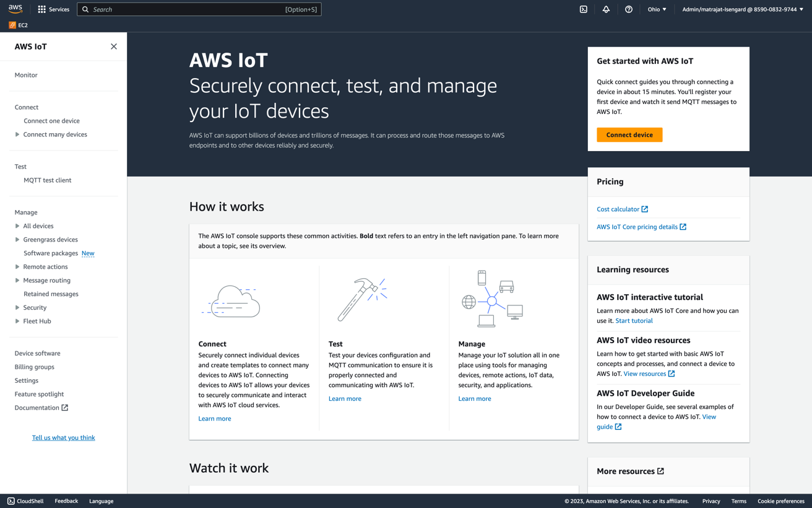Open the notifications bell
Viewport: 812px width, 508px height.
click(605, 9)
